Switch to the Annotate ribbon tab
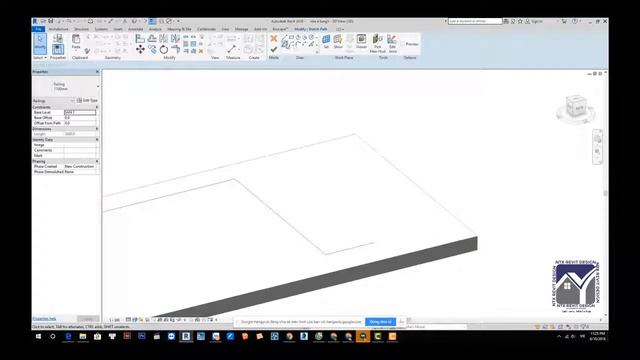This screenshot has width=640, height=360. (x=136, y=29)
